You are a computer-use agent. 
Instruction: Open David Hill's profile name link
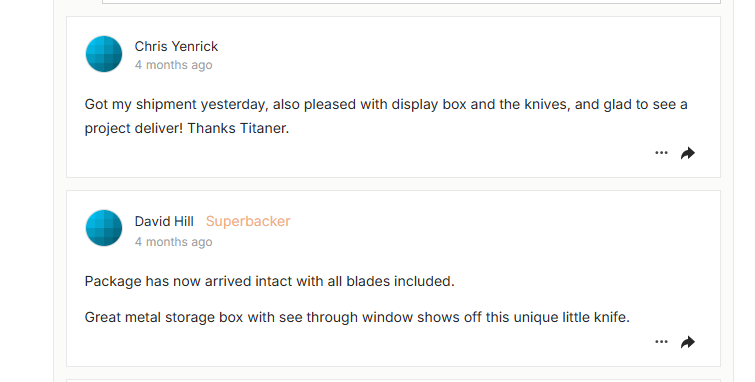pos(164,221)
